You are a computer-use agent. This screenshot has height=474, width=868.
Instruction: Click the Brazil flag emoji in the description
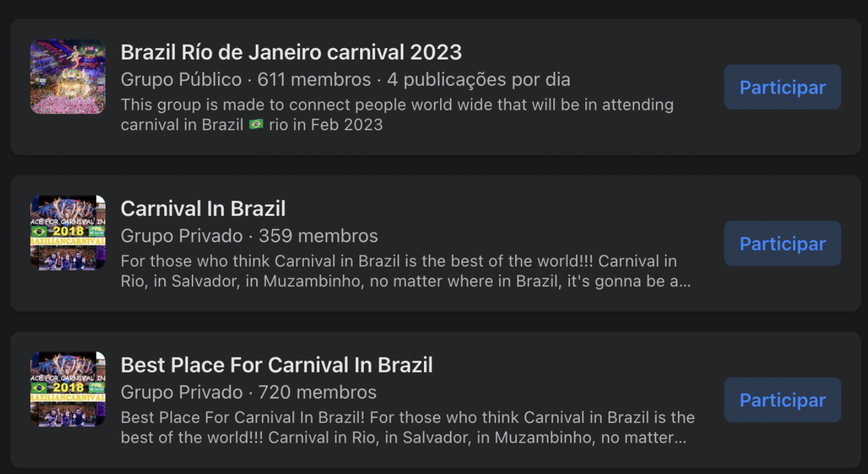(x=256, y=124)
